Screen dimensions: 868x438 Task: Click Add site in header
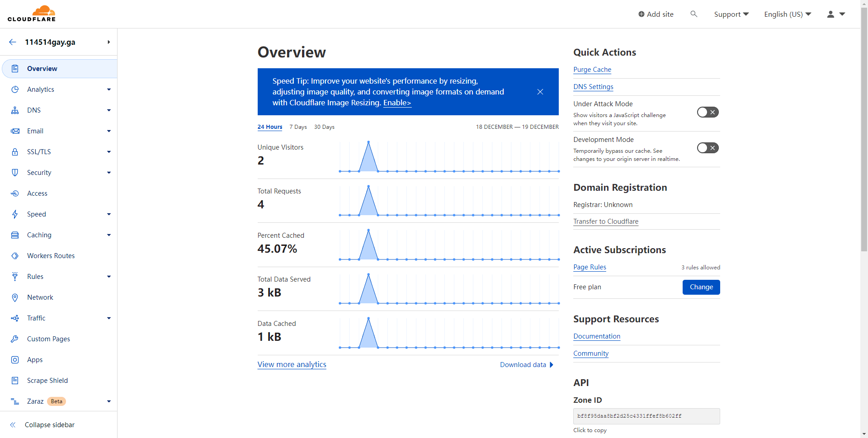656,14
